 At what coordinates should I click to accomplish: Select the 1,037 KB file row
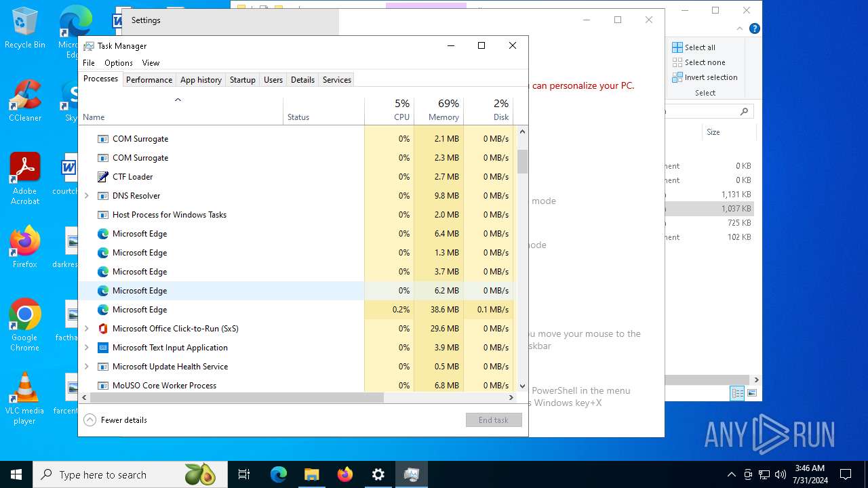(709, 209)
